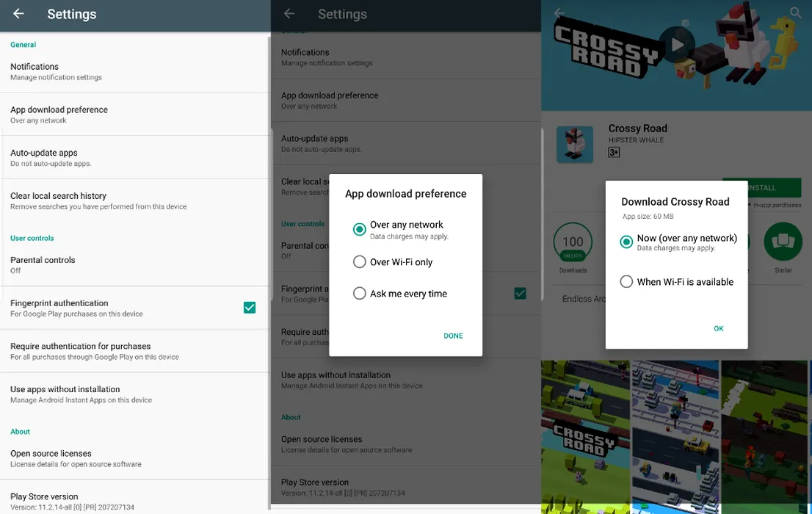This screenshot has height=514, width=812.
Task: Play the Crossy Road trailer video
Action: click(677, 45)
